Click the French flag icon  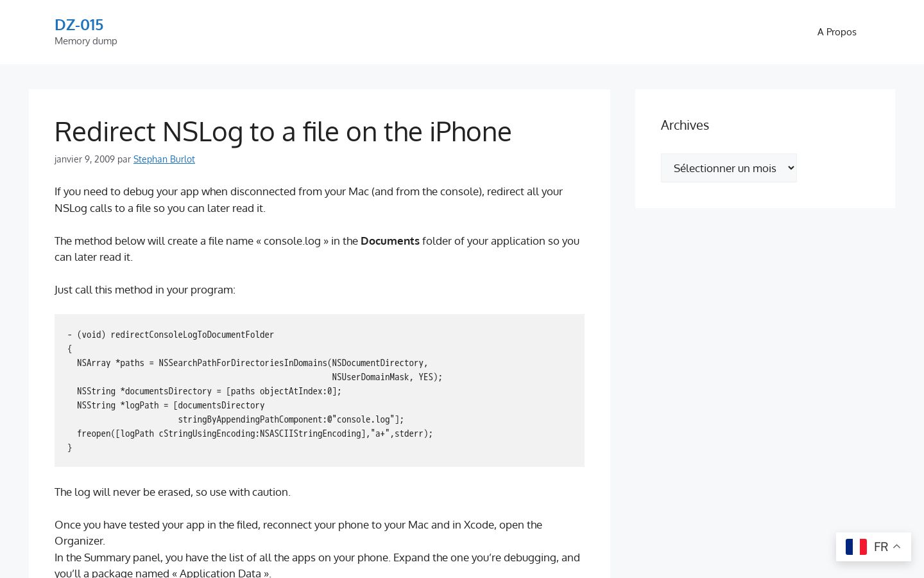(856, 547)
